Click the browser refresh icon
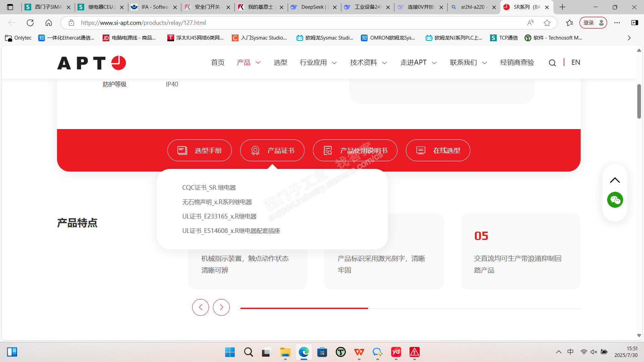 [x=30, y=23]
